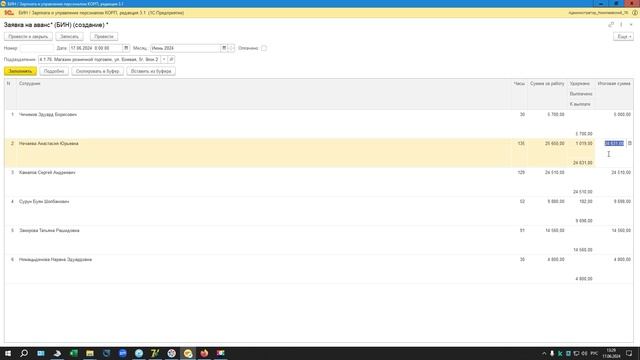This screenshot has width=640, height=360.
Task: Click the Часы column header
Action: pos(519,84)
